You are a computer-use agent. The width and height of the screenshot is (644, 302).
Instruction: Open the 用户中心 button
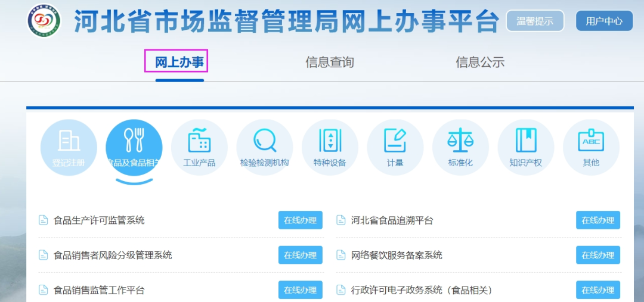point(603,21)
